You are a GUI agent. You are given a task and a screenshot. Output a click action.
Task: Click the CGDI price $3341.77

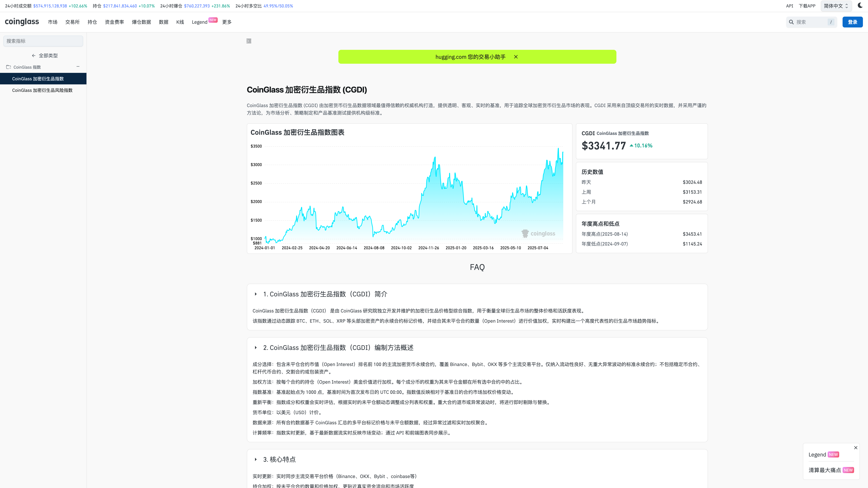(x=604, y=146)
